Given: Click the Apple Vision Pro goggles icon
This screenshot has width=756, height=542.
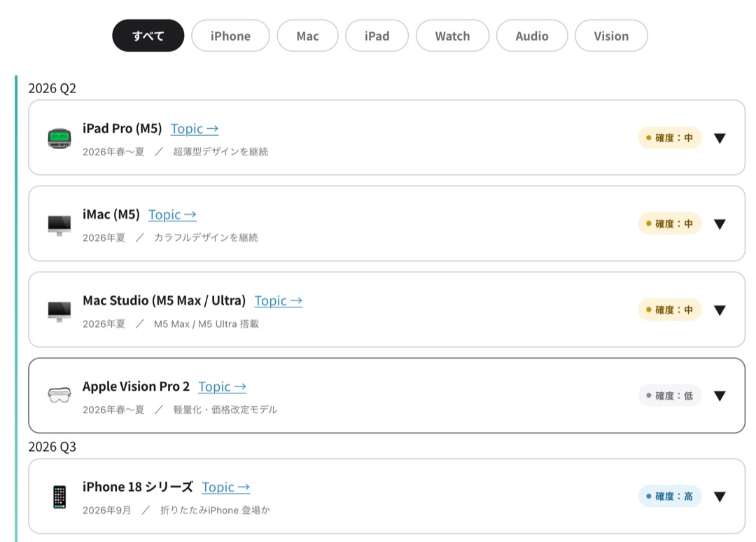Looking at the screenshot, I should [x=59, y=396].
